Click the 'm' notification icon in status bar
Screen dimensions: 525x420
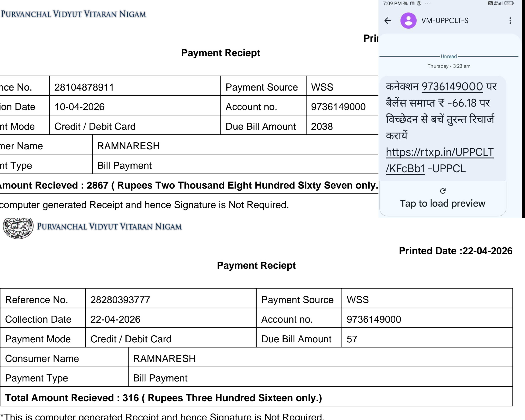(x=412, y=3)
